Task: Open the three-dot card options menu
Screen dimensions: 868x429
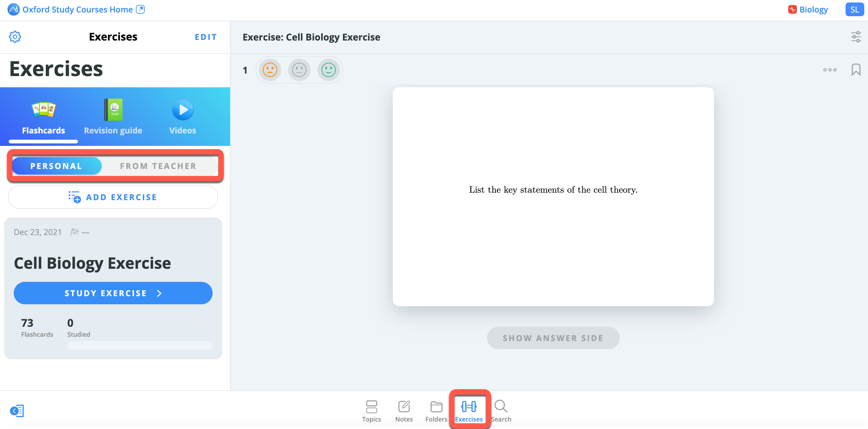Action: (830, 70)
